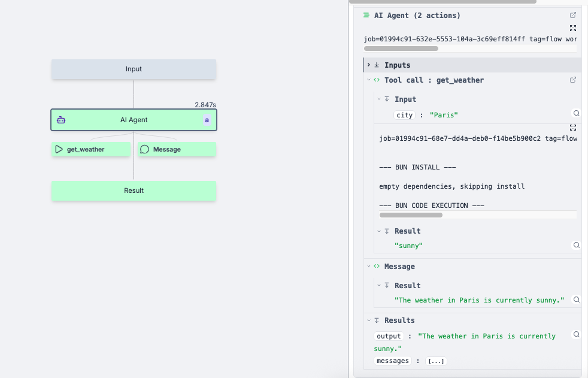The height and width of the screenshot is (378, 588).
Task: Select the Result node in the flow graph
Action: [x=134, y=190]
